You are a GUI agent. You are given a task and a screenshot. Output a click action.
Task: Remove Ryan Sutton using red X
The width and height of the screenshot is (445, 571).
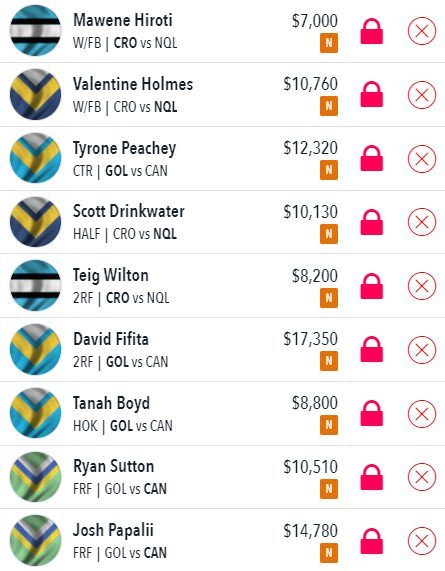coord(422,477)
